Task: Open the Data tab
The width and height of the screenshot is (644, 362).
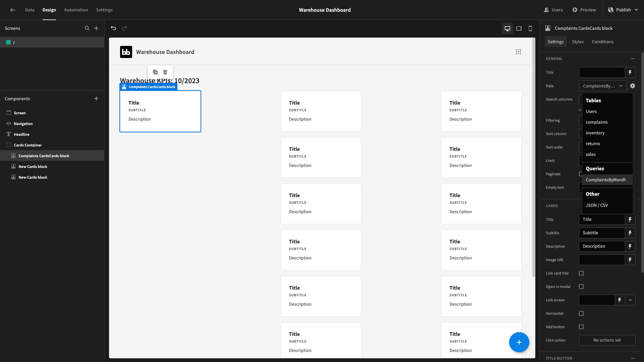Action: tap(30, 10)
